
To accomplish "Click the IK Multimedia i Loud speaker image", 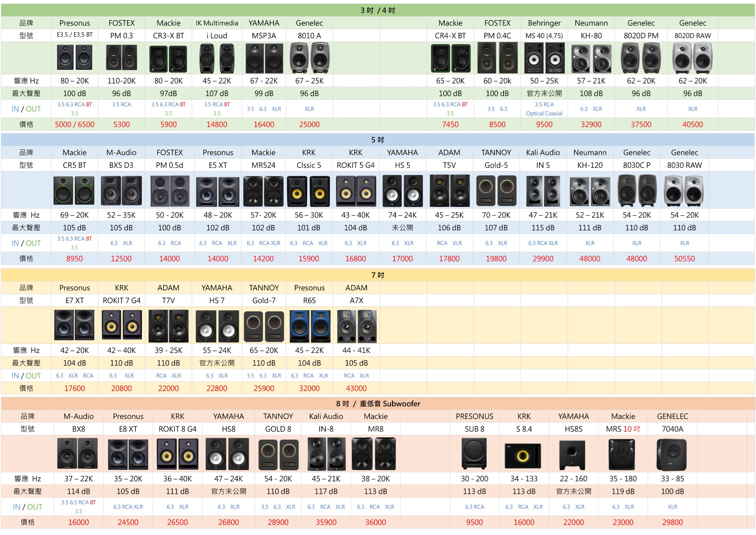I will point(217,58).
